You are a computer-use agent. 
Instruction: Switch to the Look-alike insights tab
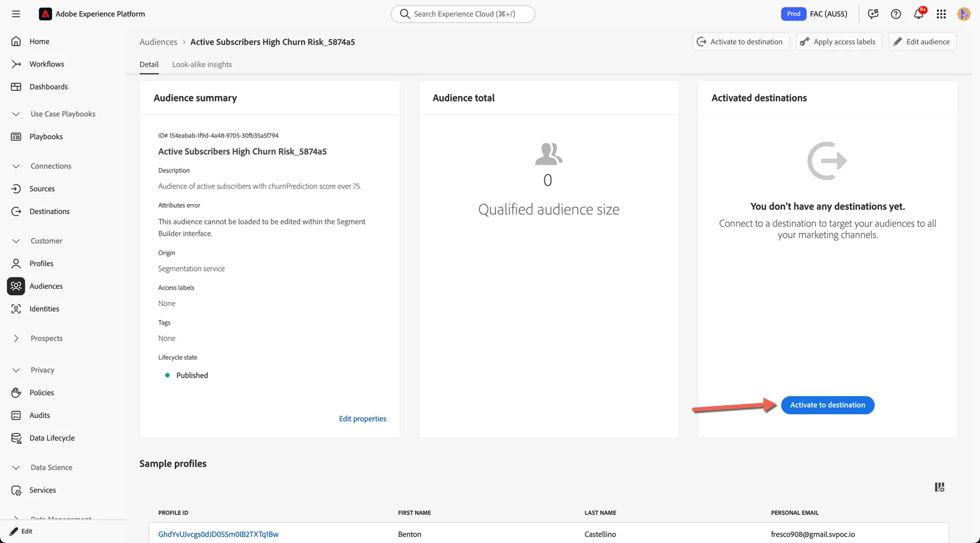coord(202,65)
